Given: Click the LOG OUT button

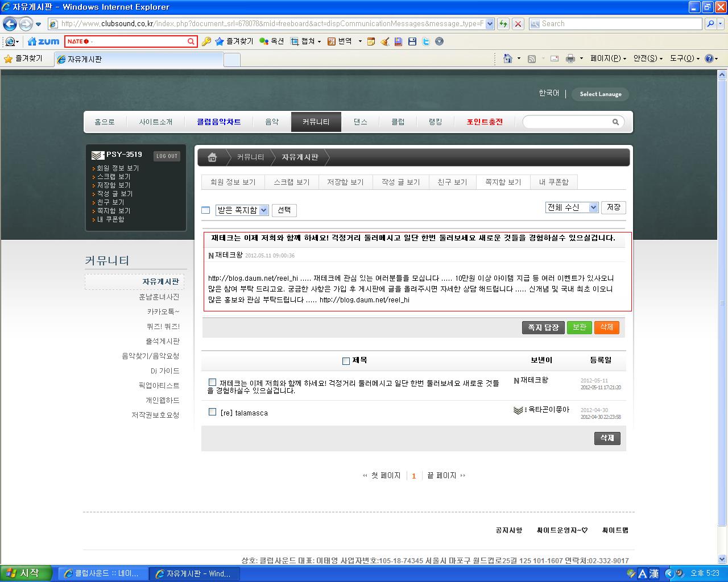Looking at the screenshot, I should pyautogui.click(x=167, y=156).
